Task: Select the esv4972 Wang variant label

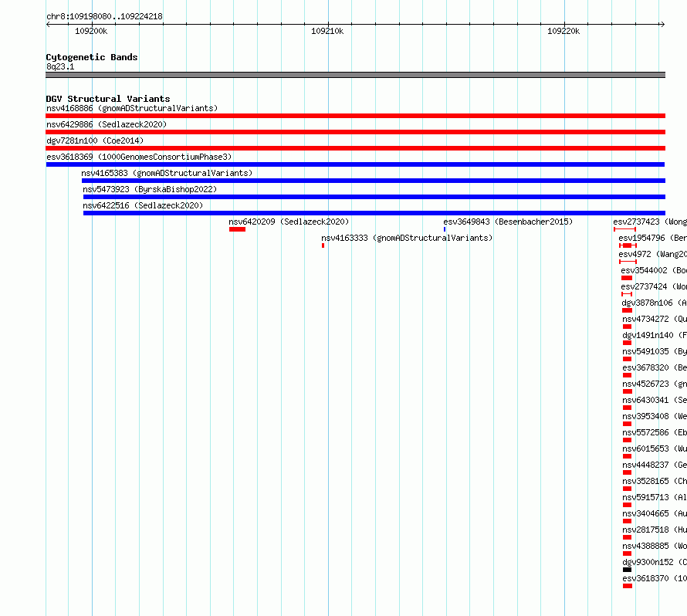Action: tap(652, 254)
